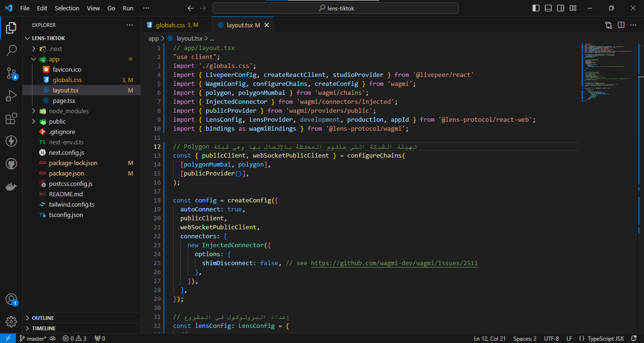The image size is (644, 343).
Task: Click the master branch status bar button
Action: [33, 338]
